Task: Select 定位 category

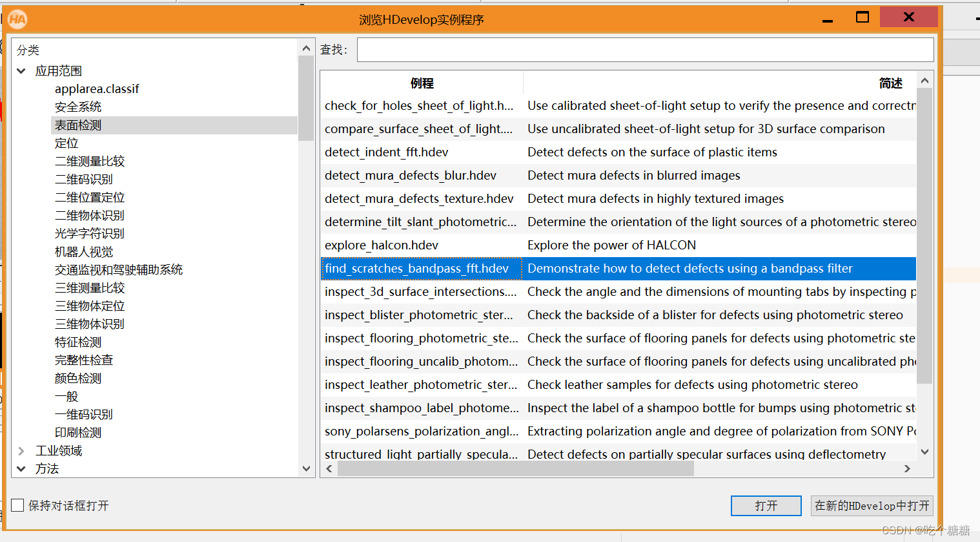Action: (x=66, y=143)
